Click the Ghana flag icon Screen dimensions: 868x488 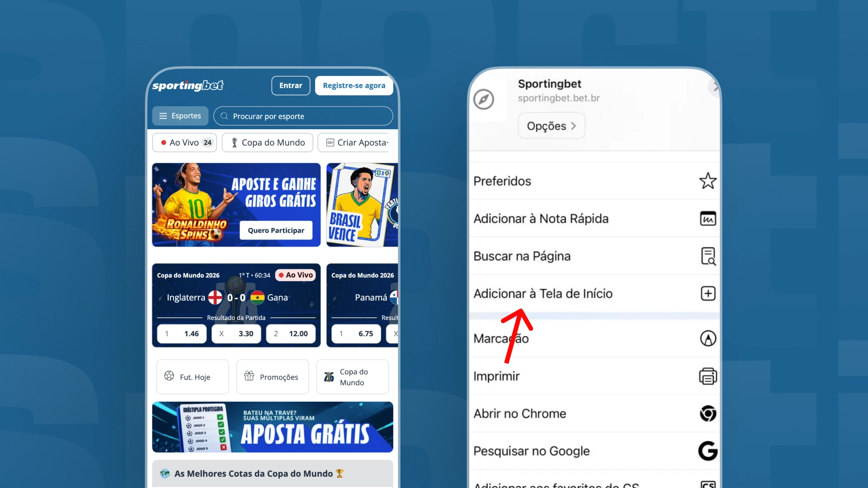tap(258, 297)
